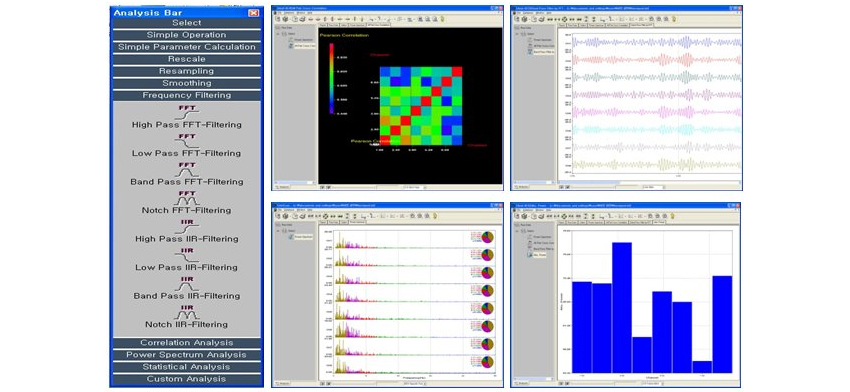
Task: Expand the Power Spectrum Analysis section
Action: (x=186, y=355)
